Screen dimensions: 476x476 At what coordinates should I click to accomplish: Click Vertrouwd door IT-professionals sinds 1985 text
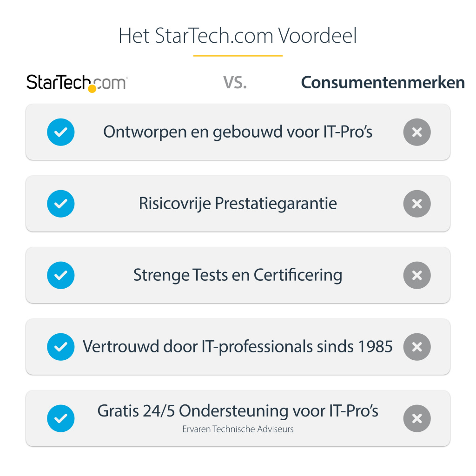tap(238, 347)
